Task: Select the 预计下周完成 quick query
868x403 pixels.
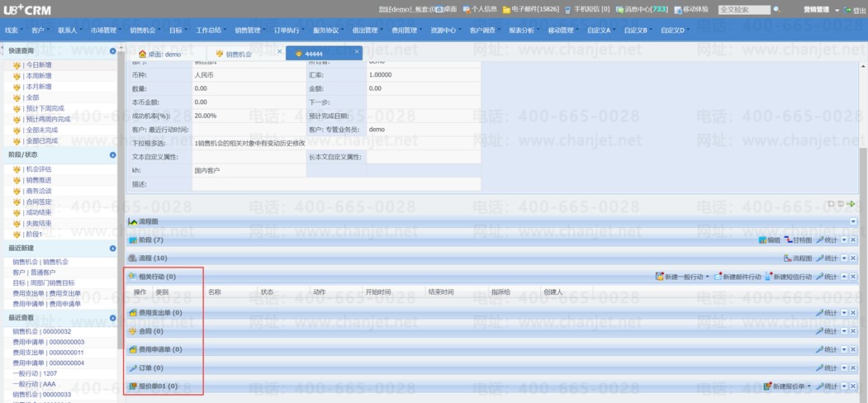Action: pos(44,108)
